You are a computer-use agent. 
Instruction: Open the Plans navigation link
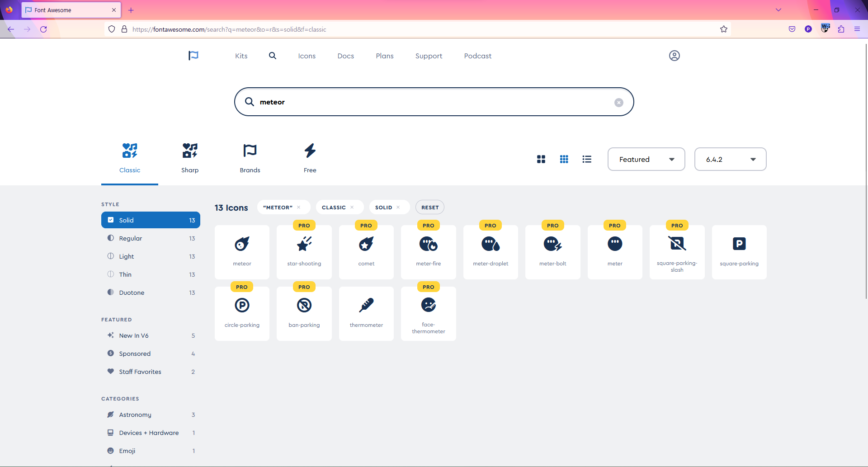(385, 56)
